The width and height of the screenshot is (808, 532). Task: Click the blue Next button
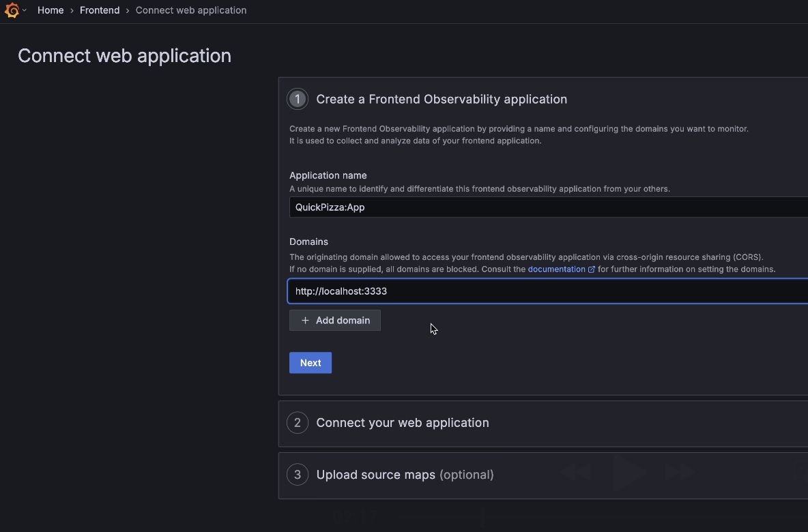click(311, 363)
